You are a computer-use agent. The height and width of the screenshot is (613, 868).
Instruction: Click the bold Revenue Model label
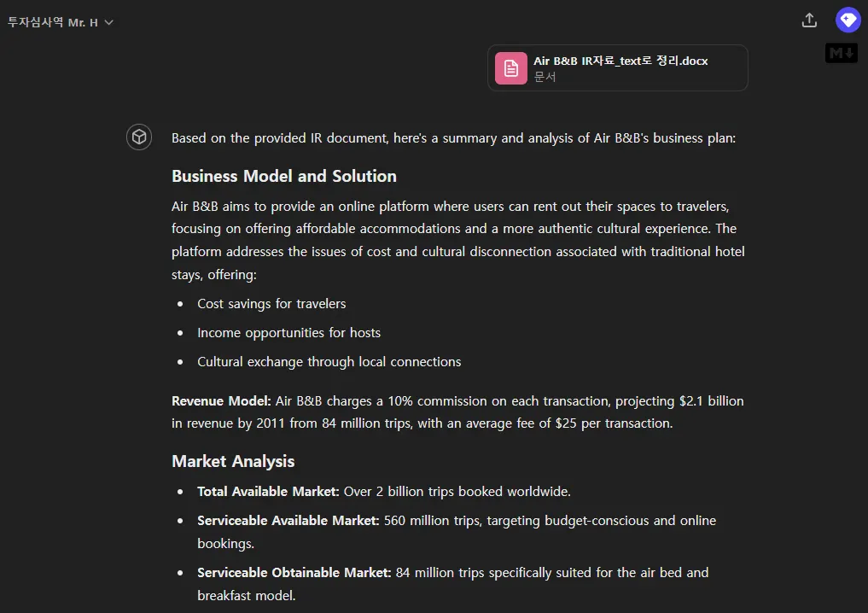221,401
